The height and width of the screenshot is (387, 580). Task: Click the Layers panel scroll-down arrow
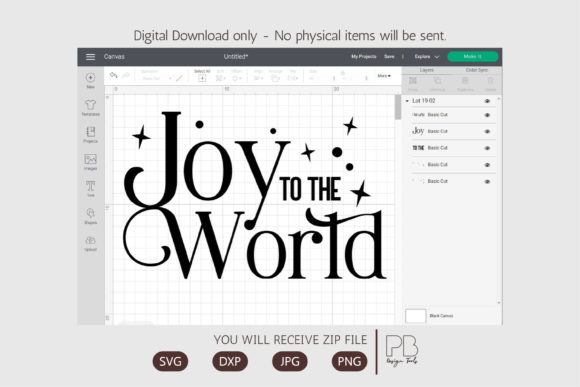(x=499, y=303)
